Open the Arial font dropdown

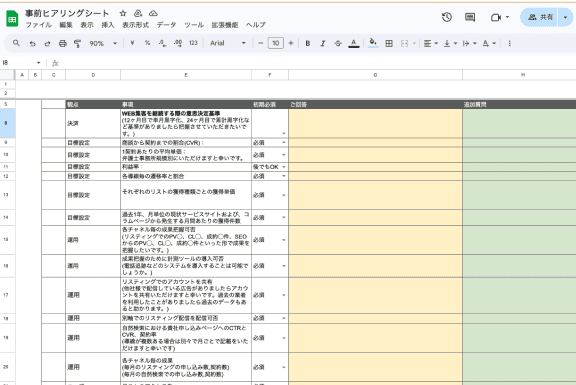tap(228, 43)
